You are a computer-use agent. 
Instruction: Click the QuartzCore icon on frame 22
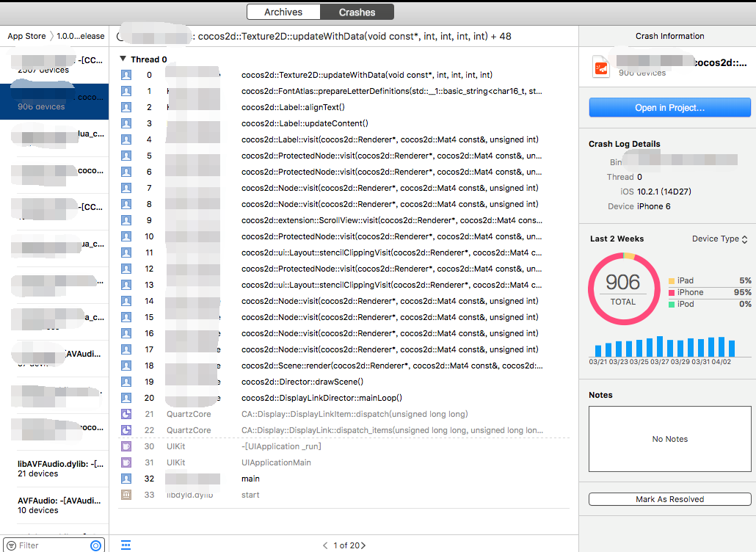coord(126,430)
